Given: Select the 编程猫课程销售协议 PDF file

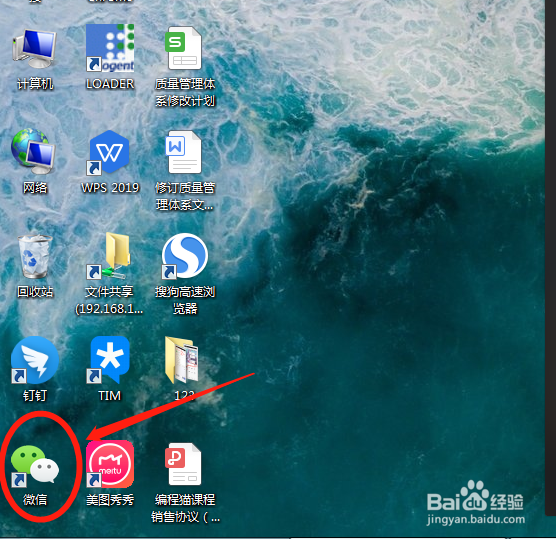Looking at the screenshot, I should tap(184, 464).
